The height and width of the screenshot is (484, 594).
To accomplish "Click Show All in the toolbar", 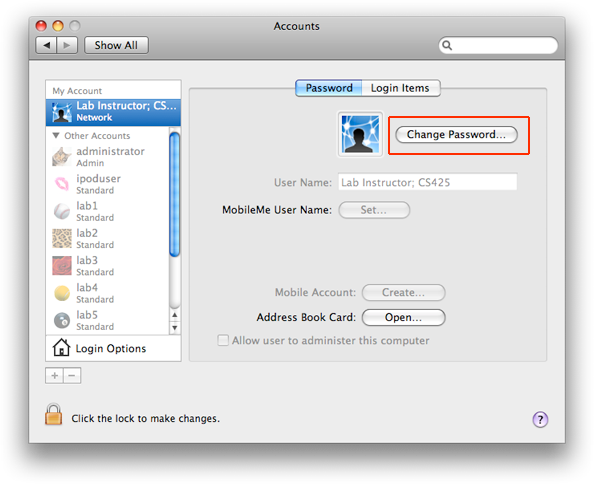I will [x=116, y=45].
